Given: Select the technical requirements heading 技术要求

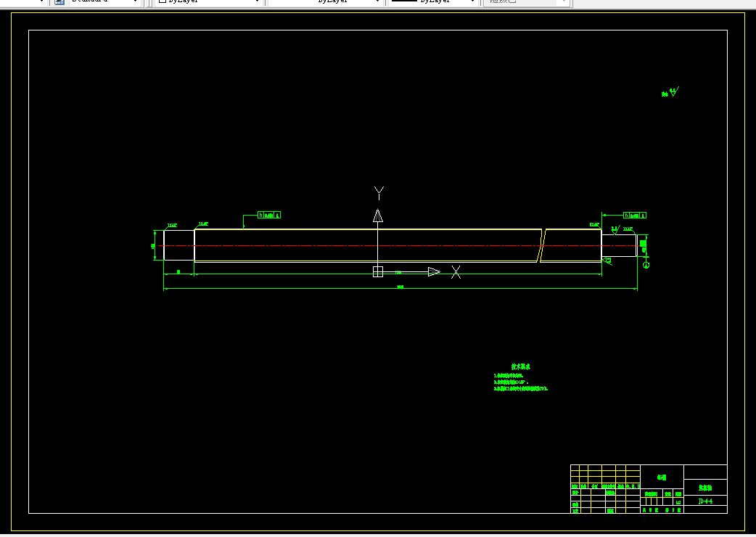Looking at the screenshot, I should (x=521, y=367).
